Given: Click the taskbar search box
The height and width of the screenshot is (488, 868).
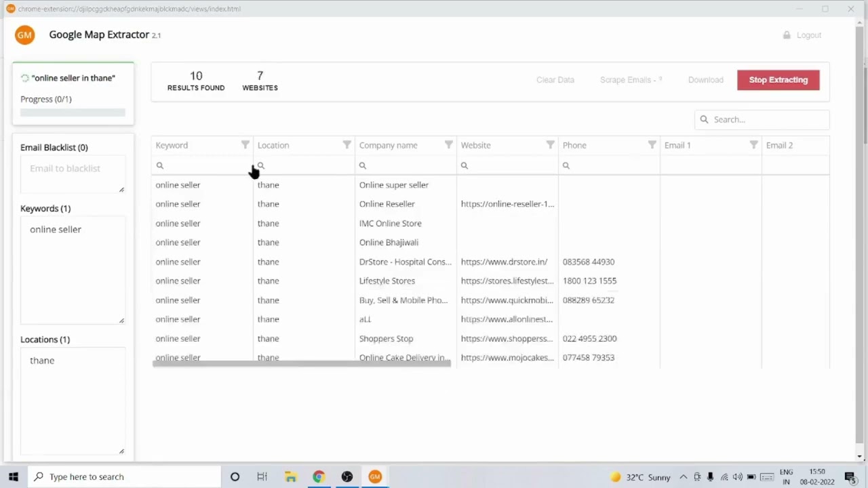Looking at the screenshot, I should pyautogui.click(x=123, y=476).
